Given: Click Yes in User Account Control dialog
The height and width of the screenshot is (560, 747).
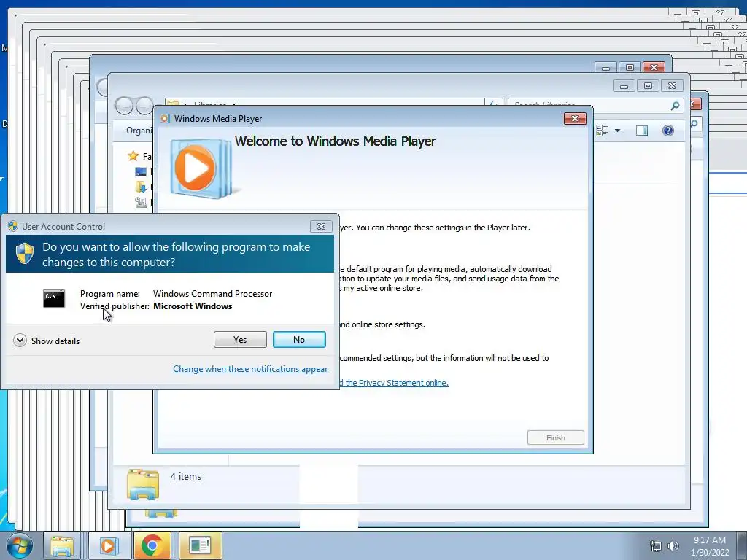Looking at the screenshot, I should tap(240, 340).
